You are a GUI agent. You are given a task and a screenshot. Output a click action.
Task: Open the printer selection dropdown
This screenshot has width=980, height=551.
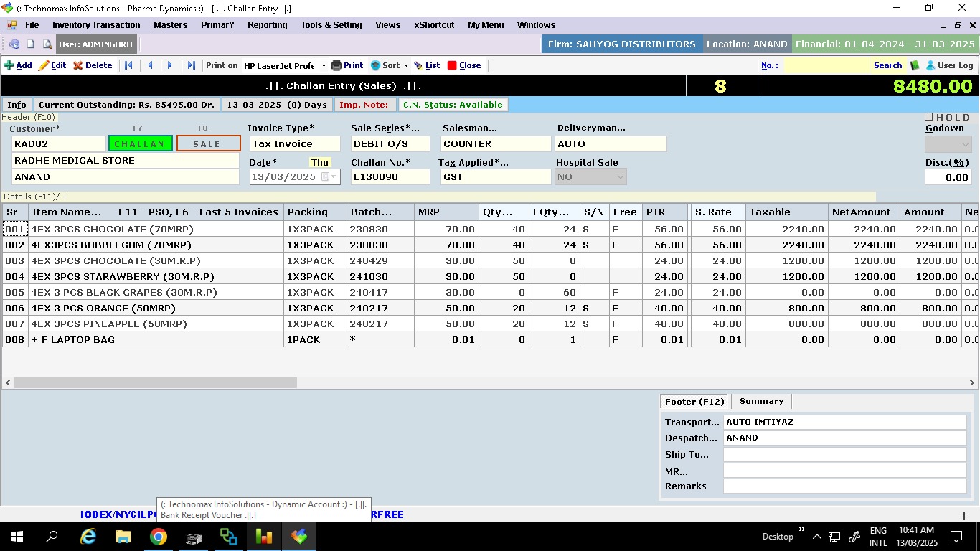click(x=324, y=65)
